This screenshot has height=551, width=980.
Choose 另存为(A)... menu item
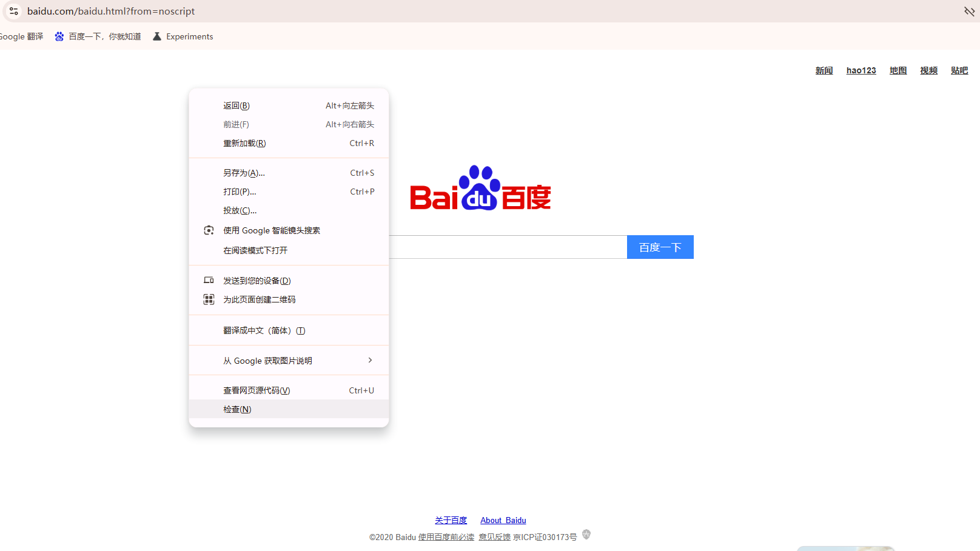(x=289, y=173)
